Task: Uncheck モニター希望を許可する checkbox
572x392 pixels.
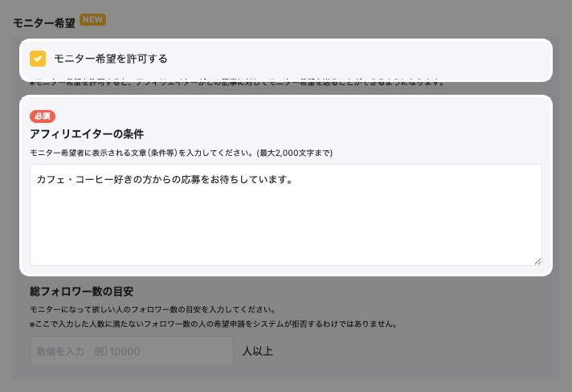Action: (x=38, y=59)
